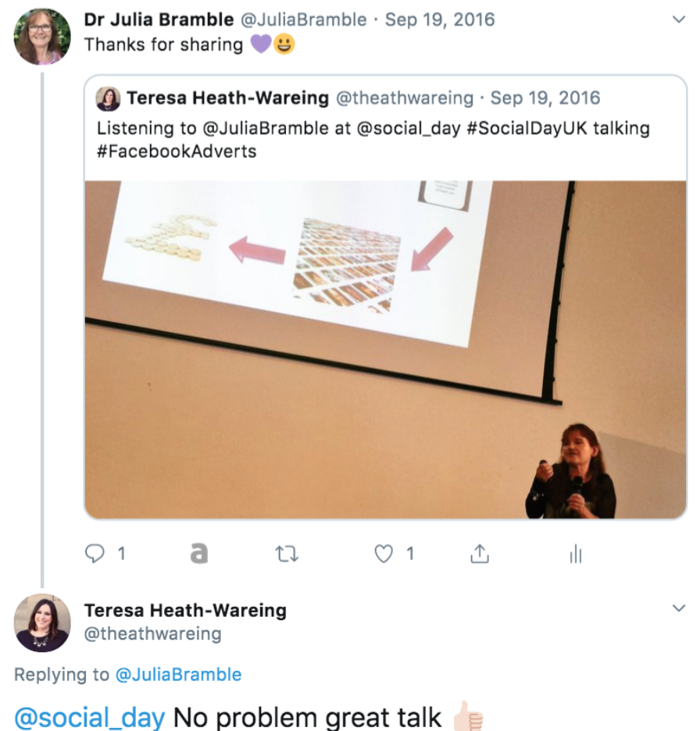The height and width of the screenshot is (731, 700).
Task: Open the #SocialDayUK hashtag
Action: tap(527, 128)
